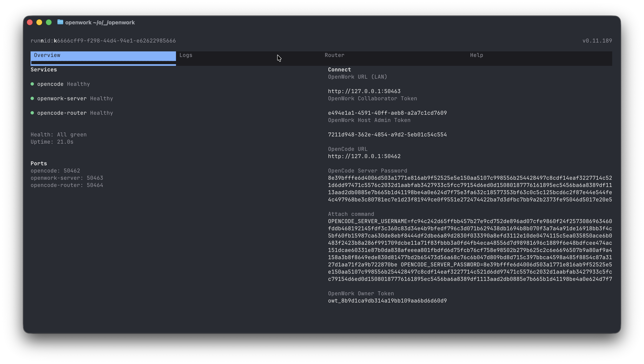Click the status dot next to opencode-router

coord(32,113)
